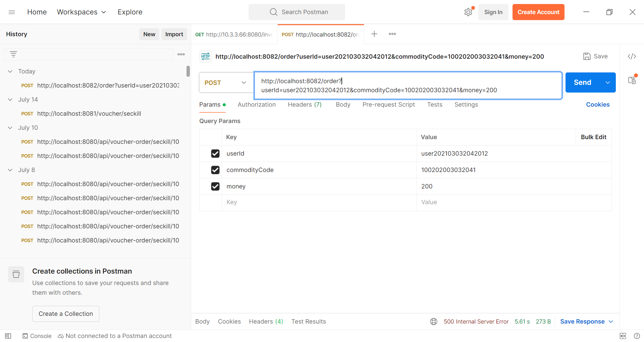Open the Send button dropdown arrow

[608, 82]
